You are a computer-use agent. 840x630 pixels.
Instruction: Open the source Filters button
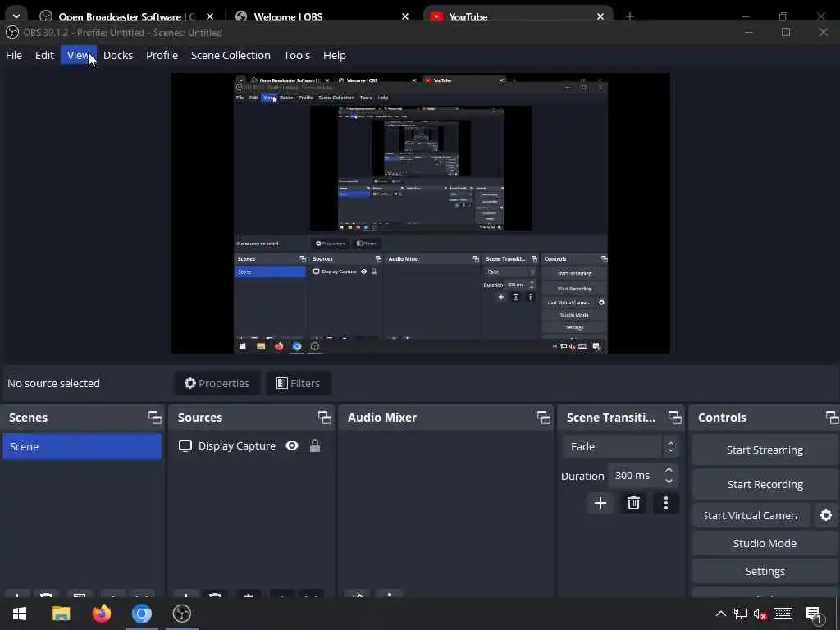pyautogui.click(x=299, y=383)
